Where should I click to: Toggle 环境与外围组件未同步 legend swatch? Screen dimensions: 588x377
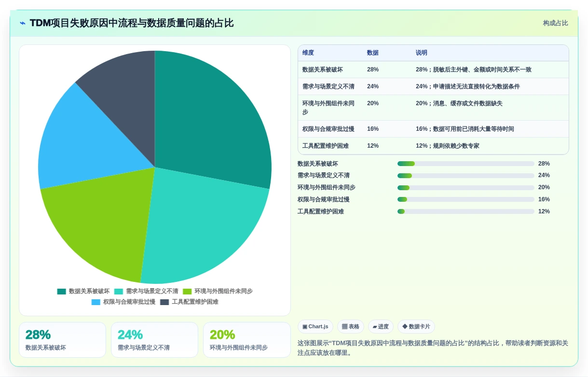pyautogui.click(x=187, y=292)
